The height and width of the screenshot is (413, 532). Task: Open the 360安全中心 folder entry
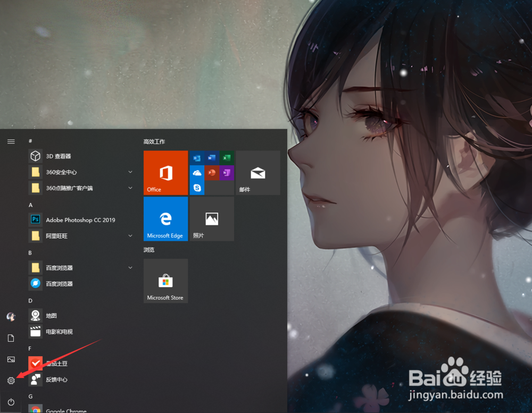(81, 172)
